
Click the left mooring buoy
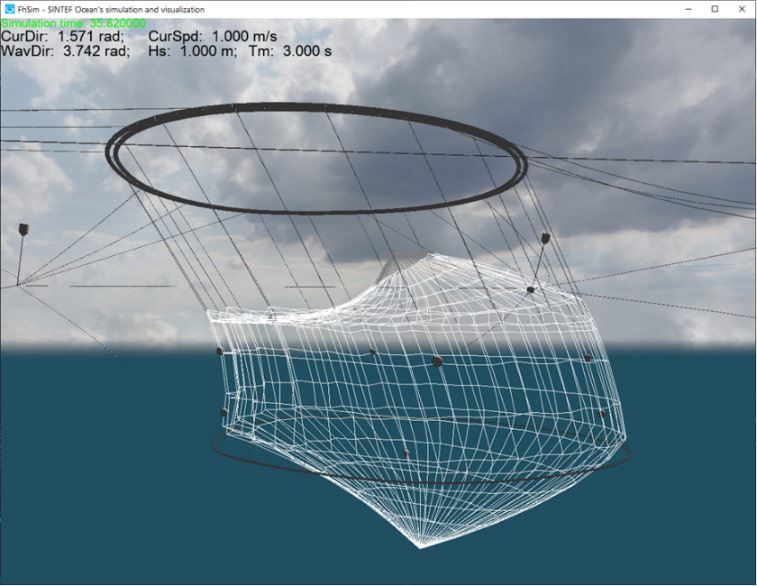tap(24, 231)
